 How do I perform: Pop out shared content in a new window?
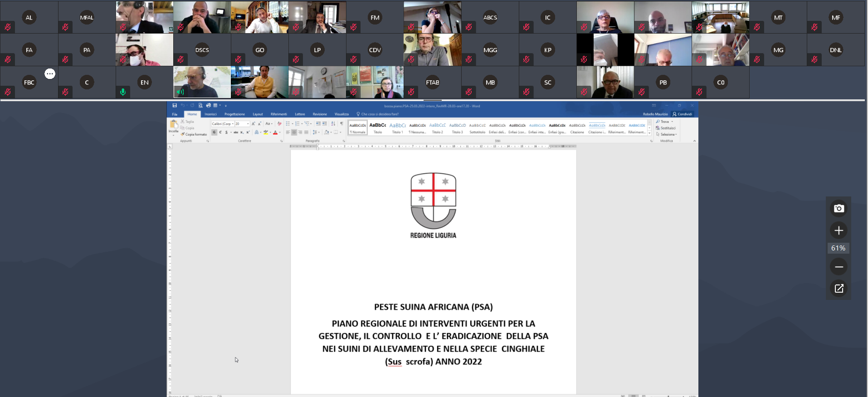(839, 288)
